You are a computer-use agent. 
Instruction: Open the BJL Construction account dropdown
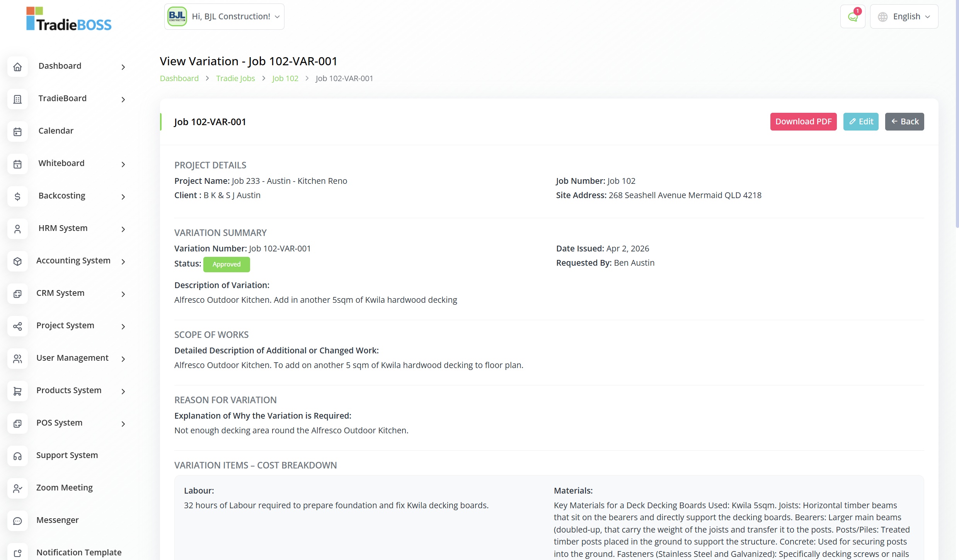click(x=224, y=17)
